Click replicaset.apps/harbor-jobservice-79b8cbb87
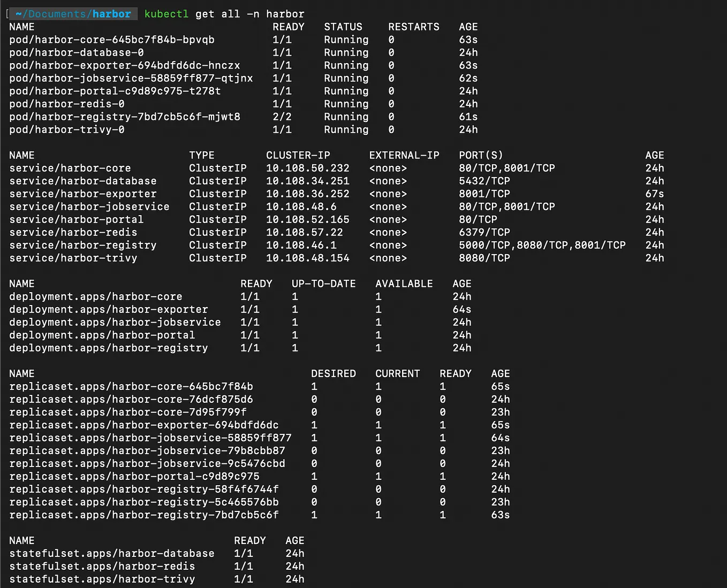Image resolution: width=727 pixels, height=588 pixels. pos(147,450)
